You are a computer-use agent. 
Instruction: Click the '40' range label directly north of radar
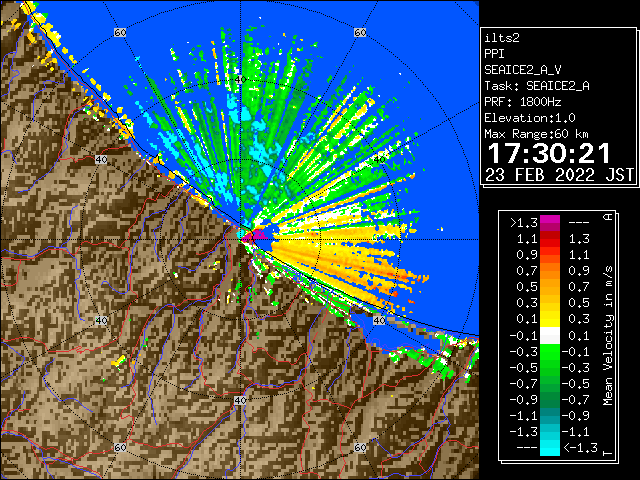[x=240, y=80]
